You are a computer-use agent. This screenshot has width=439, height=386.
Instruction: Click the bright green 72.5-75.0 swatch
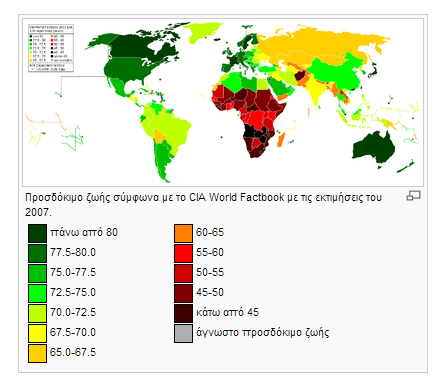coord(37,293)
